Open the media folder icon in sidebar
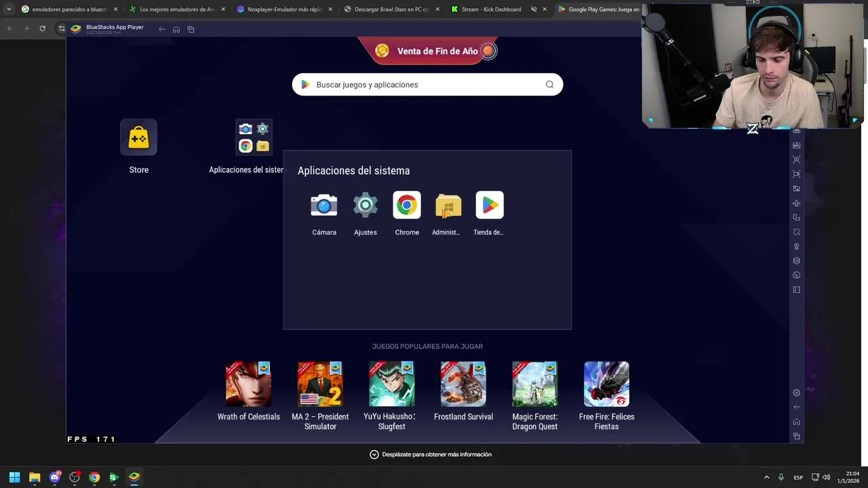The image size is (868, 488). pos(797,188)
